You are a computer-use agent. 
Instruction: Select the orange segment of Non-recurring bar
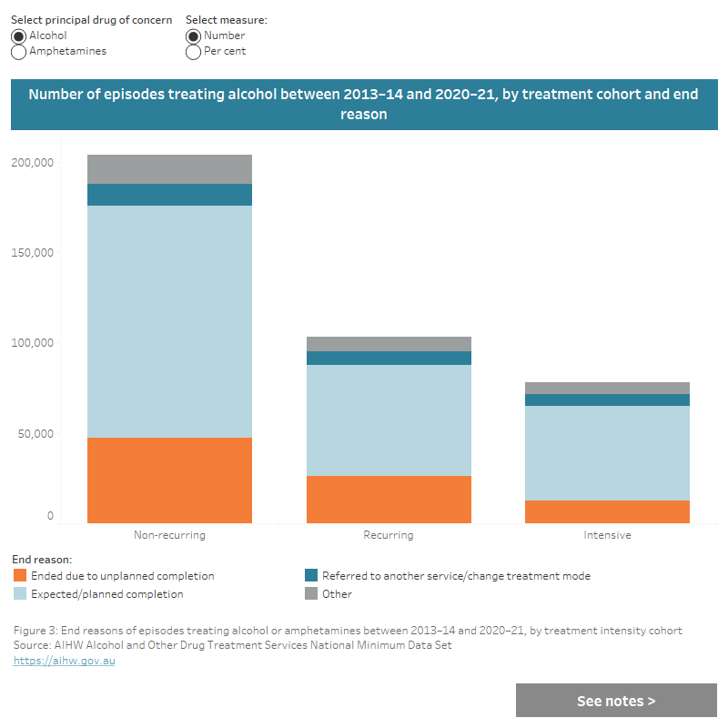(x=169, y=478)
